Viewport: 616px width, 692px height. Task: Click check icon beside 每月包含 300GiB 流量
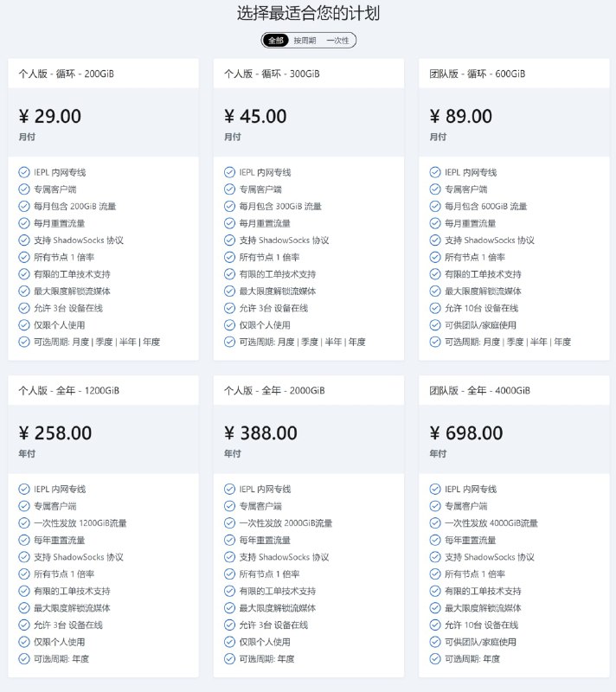point(229,206)
